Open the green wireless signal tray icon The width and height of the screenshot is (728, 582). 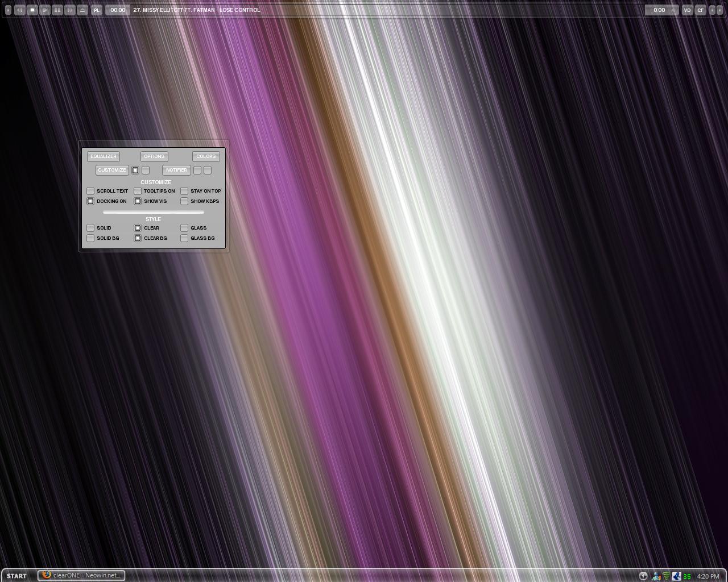666,576
